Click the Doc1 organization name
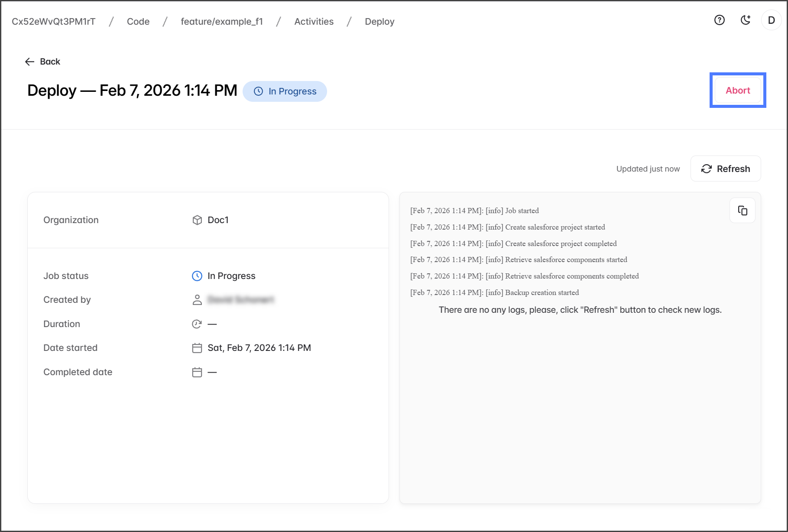788x532 pixels. point(218,220)
